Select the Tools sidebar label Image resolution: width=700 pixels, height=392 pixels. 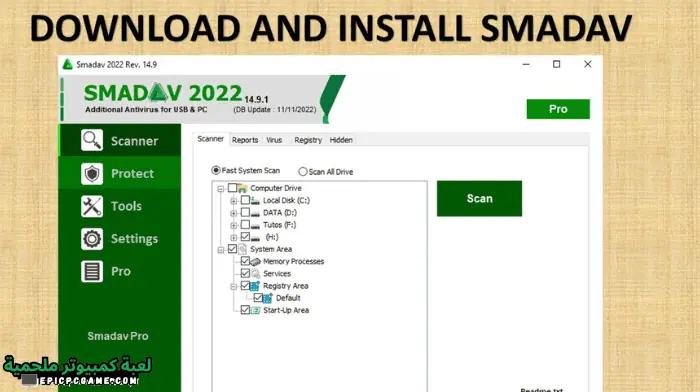126,206
